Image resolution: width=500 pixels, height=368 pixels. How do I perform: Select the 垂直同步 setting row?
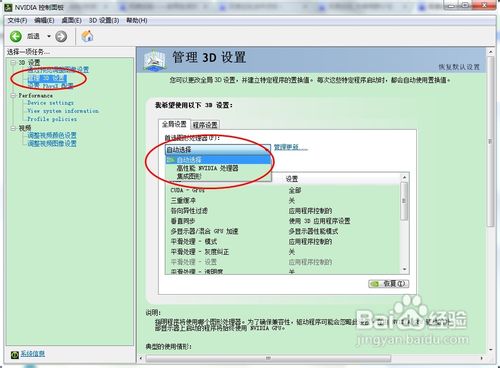283,221
